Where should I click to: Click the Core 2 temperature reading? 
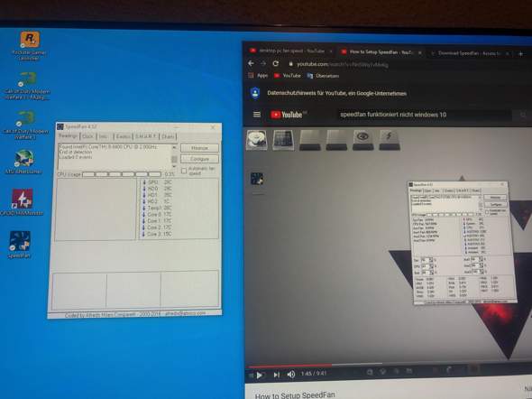pos(158,227)
